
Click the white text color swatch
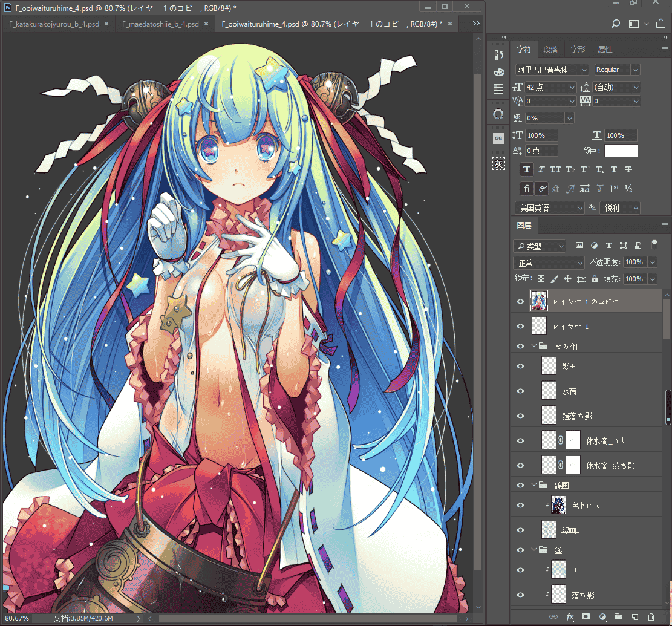pyautogui.click(x=621, y=151)
